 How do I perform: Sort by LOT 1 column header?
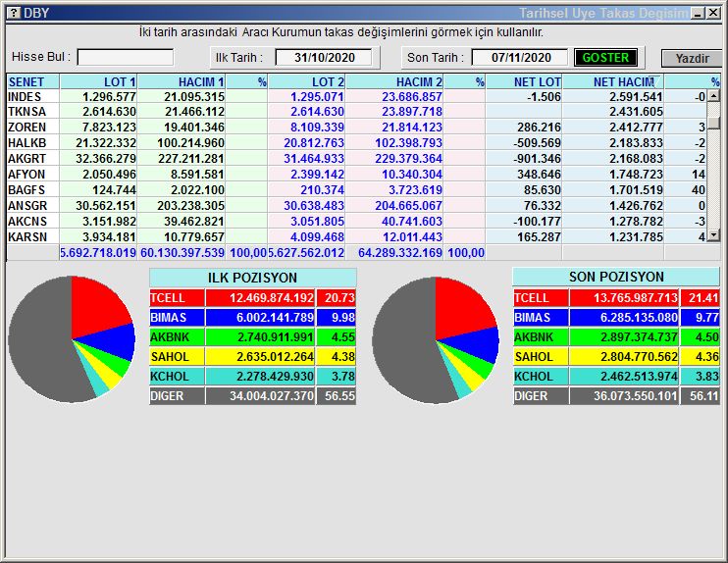(x=99, y=82)
